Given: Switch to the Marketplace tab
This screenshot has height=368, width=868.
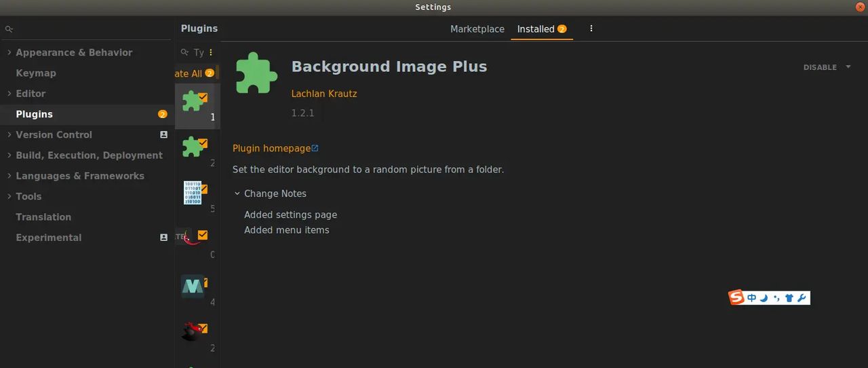Looking at the screenshot, I should [x=477, y=29].
